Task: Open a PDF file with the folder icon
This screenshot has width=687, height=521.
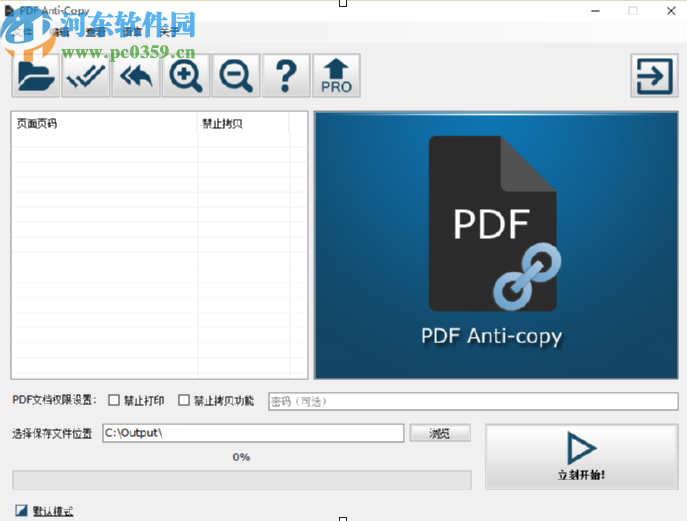Action: [35, 76]
